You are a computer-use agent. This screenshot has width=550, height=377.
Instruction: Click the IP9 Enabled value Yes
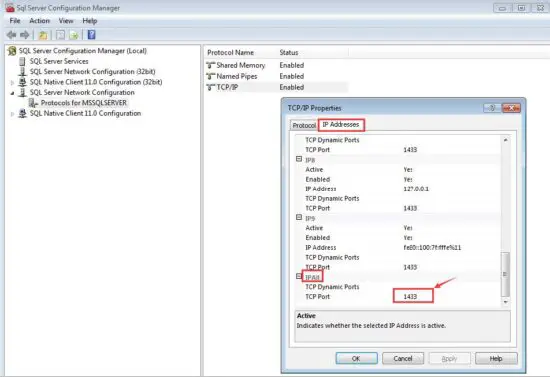tap(408, 238)
